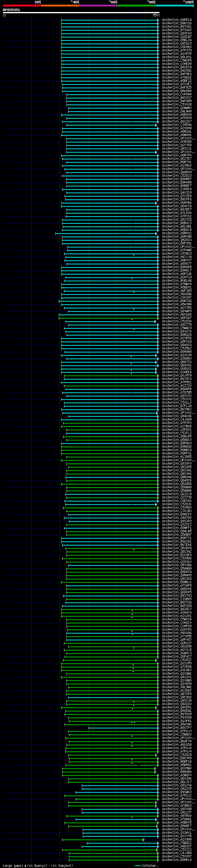The height and width of the screenshot is (868, 197).
Task: Select UniRef100_Q9C6L5 label
Action: coord(176,43)
